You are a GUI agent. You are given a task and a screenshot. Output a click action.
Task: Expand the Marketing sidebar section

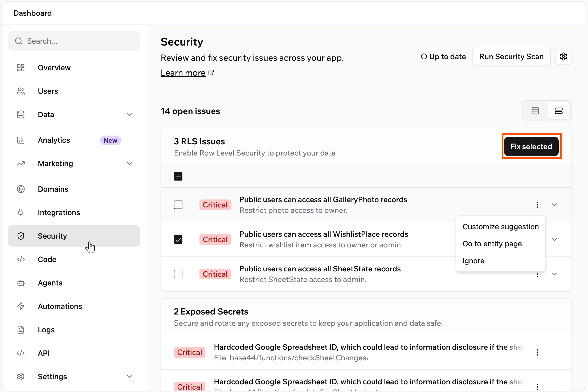click(x=130, y=164)
